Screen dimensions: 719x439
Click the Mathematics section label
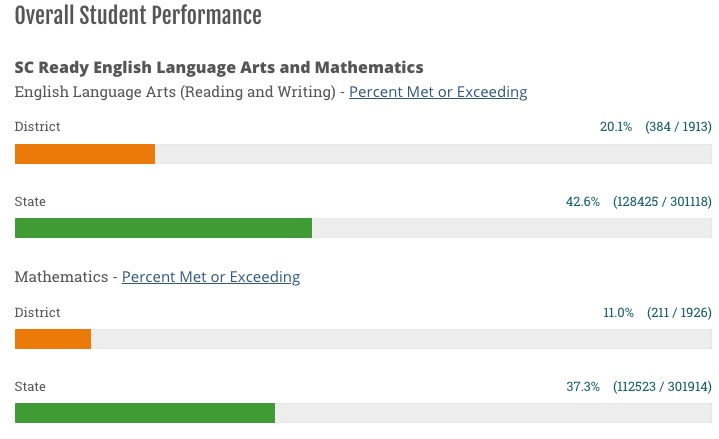61,277
